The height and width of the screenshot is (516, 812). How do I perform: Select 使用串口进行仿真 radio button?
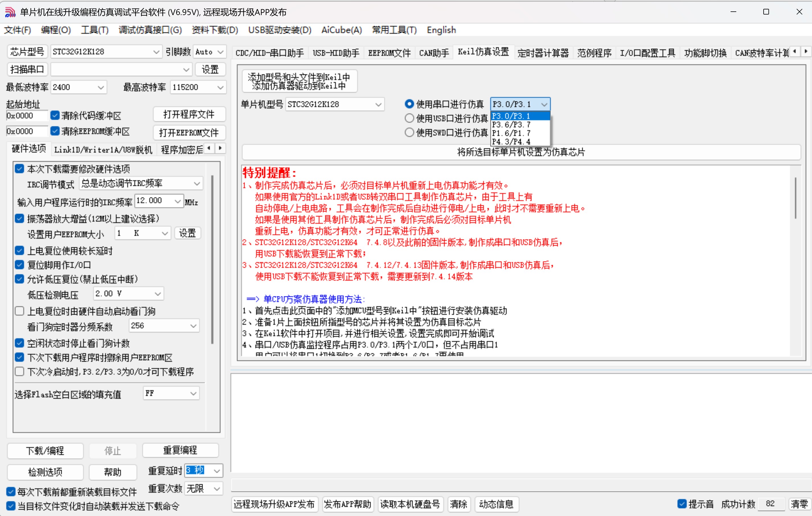(x=409, y=104)
